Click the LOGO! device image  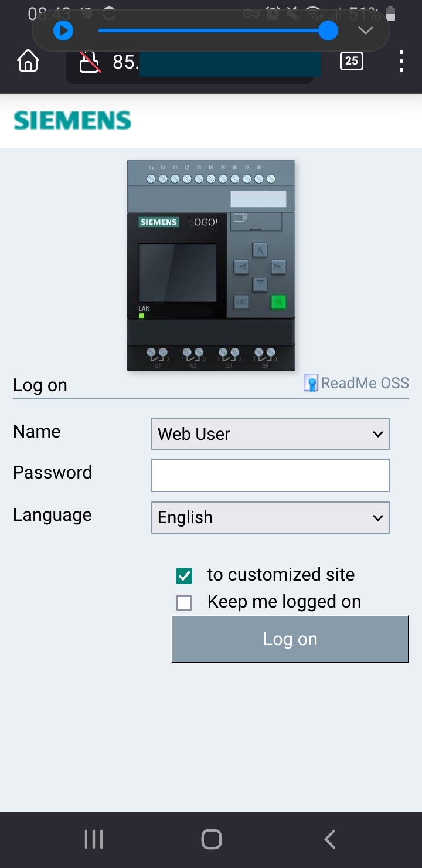point(211,265)
